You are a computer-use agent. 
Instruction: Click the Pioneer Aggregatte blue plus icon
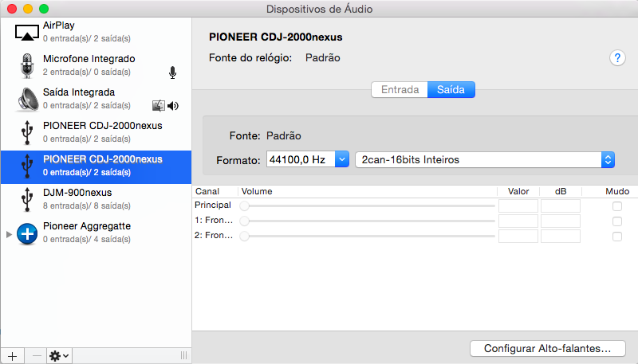coord(27,233)
